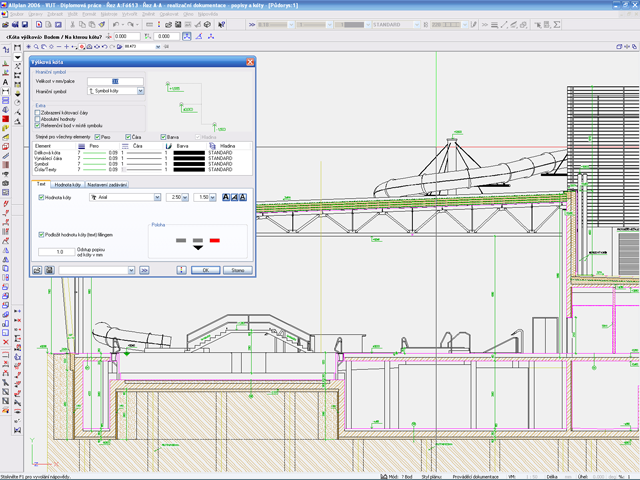Open the Arial font dropdown

157,198
